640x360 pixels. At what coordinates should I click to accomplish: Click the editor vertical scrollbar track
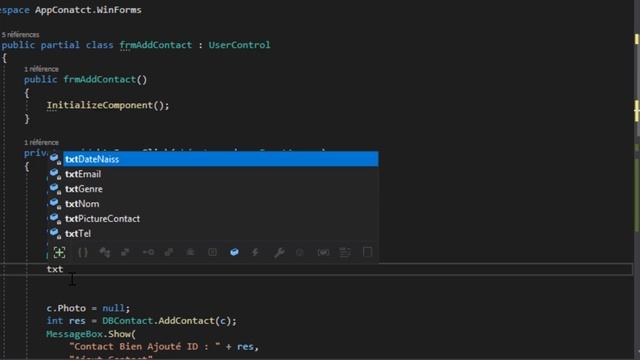pyautogui.click(x=637, y=180)
